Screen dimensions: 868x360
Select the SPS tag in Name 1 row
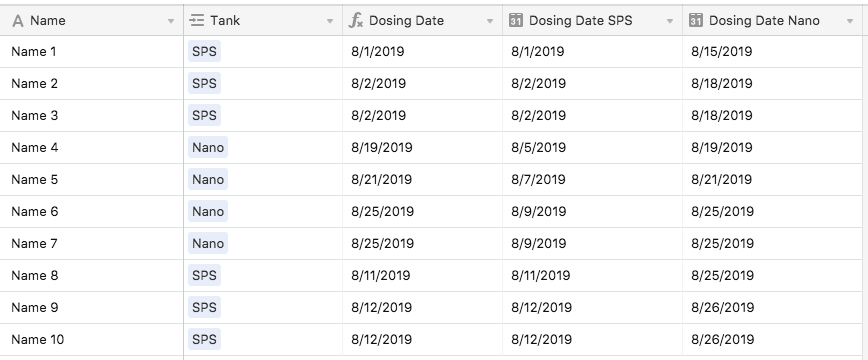pyautogui.click(x=204, y=52)
